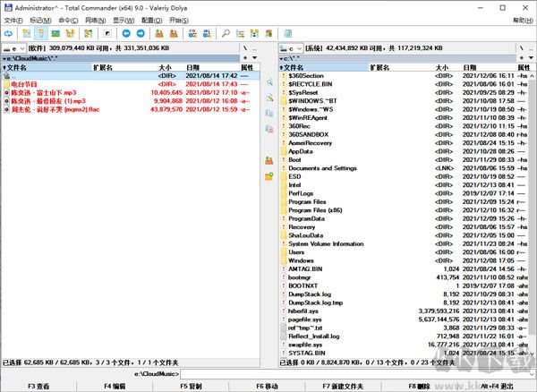Open the 开始(S) menu
Image resolution: width=537 pixels, height=392 pixels.
[x=179, y=21]
